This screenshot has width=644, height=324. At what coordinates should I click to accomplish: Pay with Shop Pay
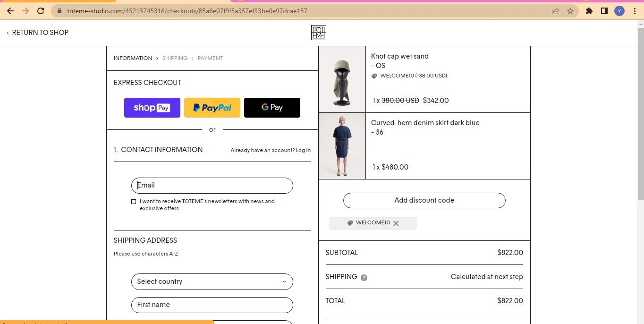pyautogui.click(x=152, y=108)
